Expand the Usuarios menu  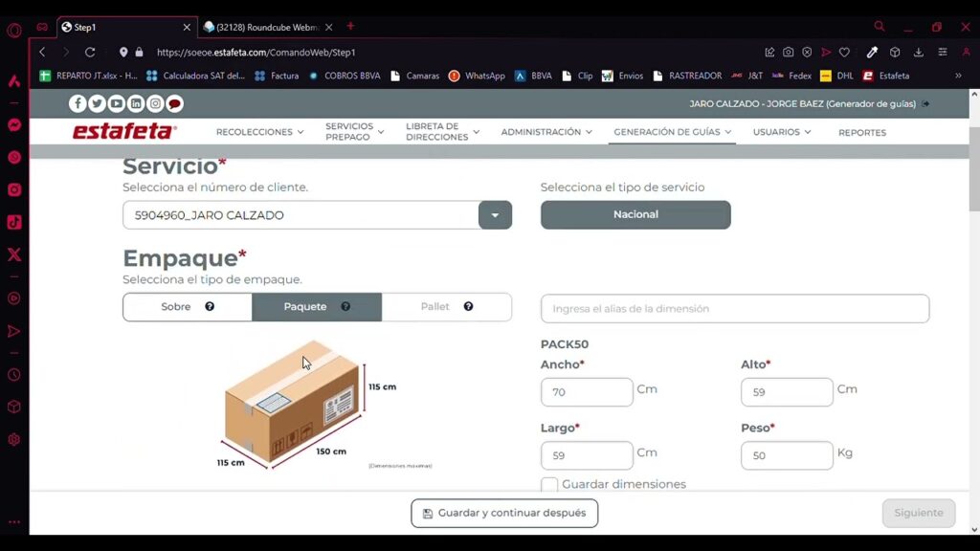point(782,132)
